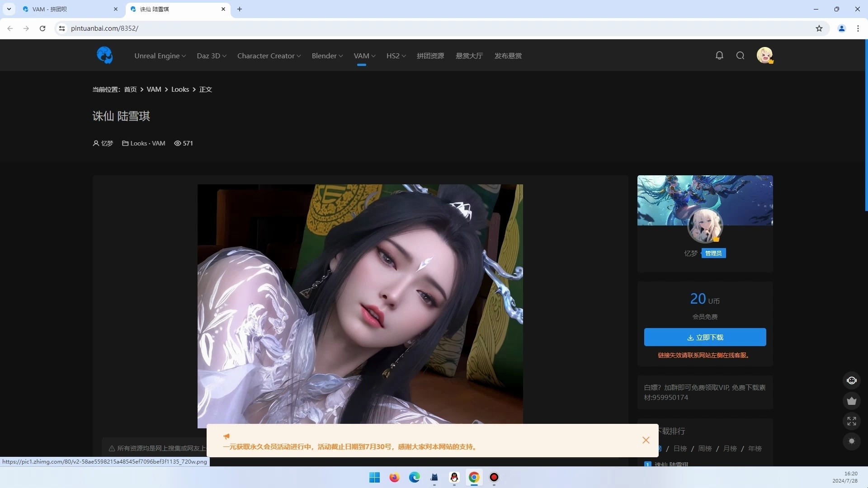The height and width of the screenshot is (488, 868).
Task: Click the 立即下载 download button
Action: (705, 337)
